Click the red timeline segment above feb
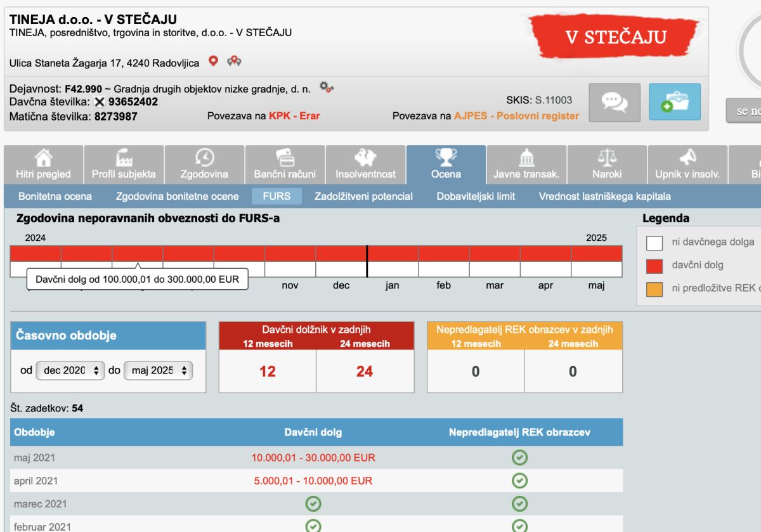This screenshot has height=532, width=761. coord(444,254)
